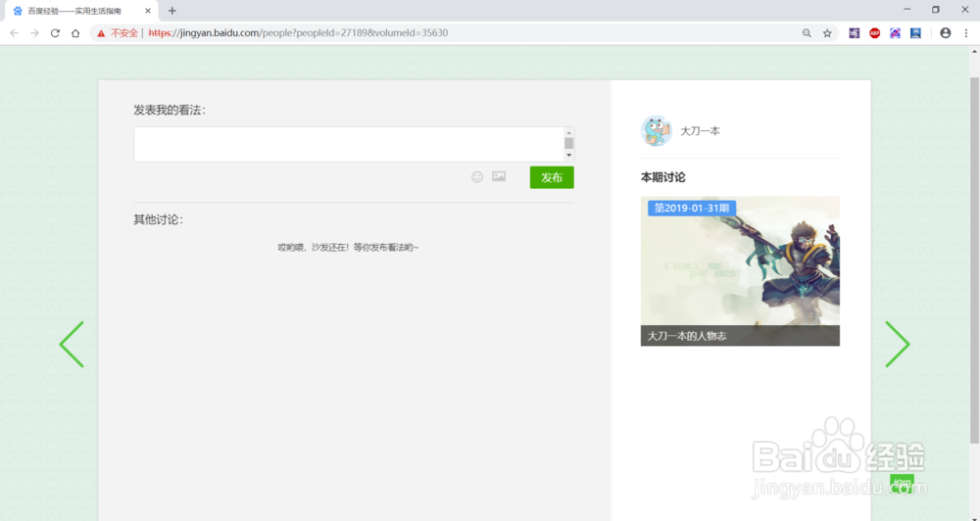
Task: Click the 发表我的看法 label
Action: tap(170, 110)
